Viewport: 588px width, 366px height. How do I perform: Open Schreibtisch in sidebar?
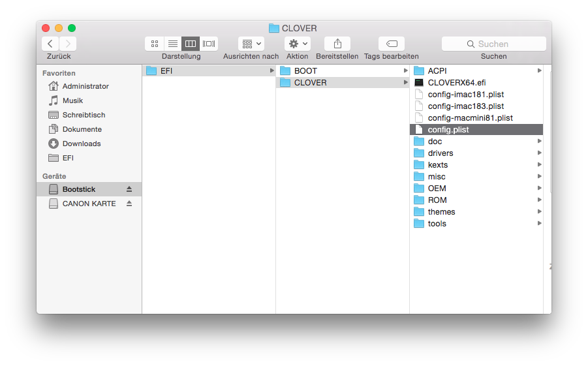[x=89, y=115]
